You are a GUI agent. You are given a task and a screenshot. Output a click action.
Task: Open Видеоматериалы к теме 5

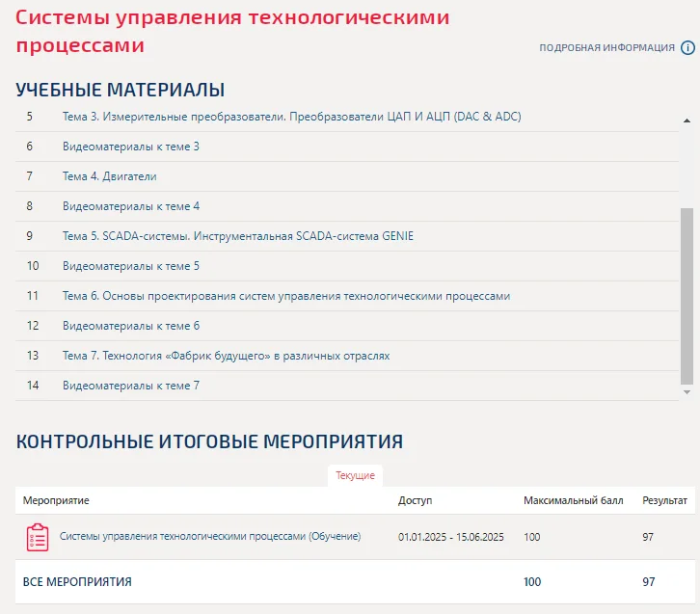click(x=131, y=266)
